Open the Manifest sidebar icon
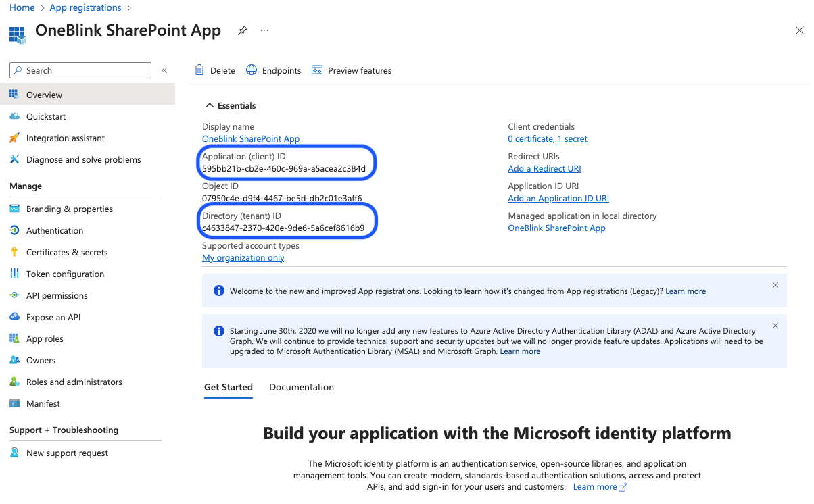This screenshot has width=814, height=504. coord(14,403)
